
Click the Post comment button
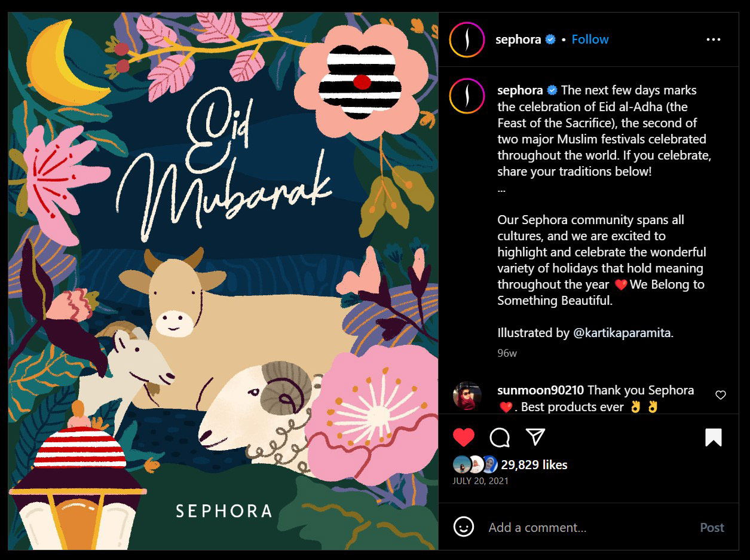point(712,527)
